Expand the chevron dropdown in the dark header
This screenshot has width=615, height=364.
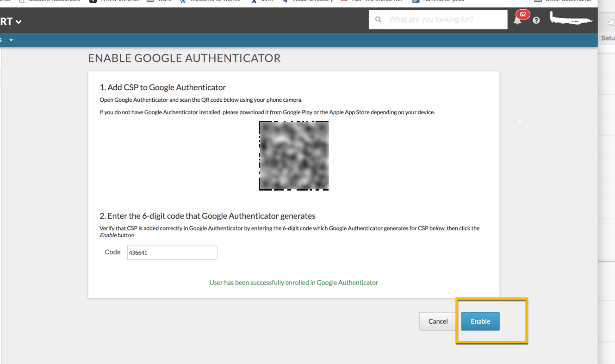click(x=19, y=22)
